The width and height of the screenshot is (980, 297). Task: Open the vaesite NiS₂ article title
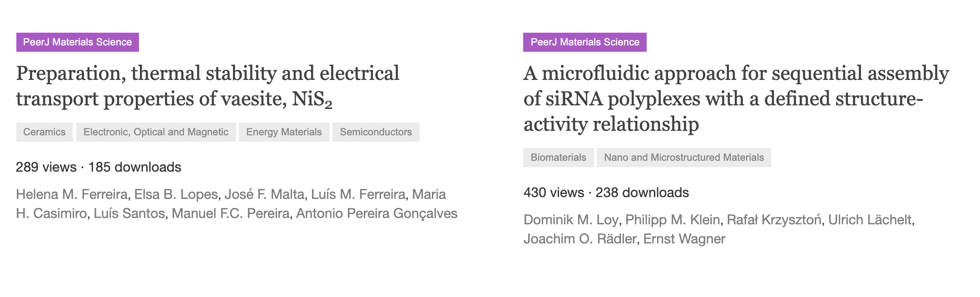click(x=208, y=86)
